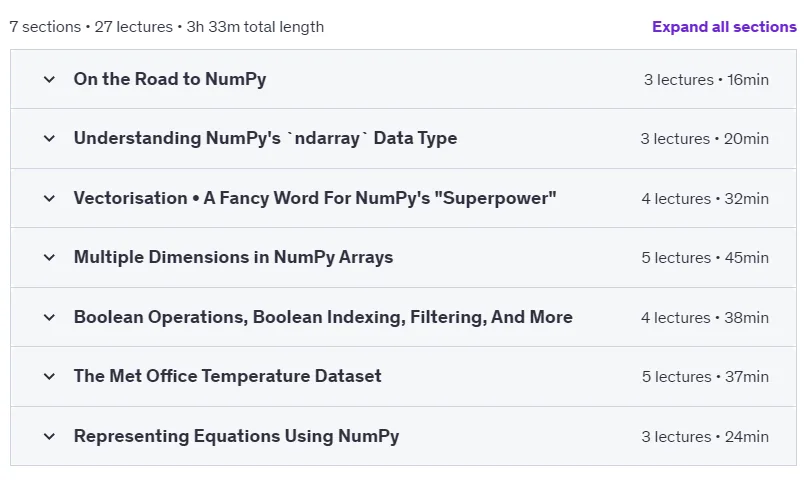Viewport: 808px width, 482px height.
Task: Click the Expand all sections link
Action: 724,27
